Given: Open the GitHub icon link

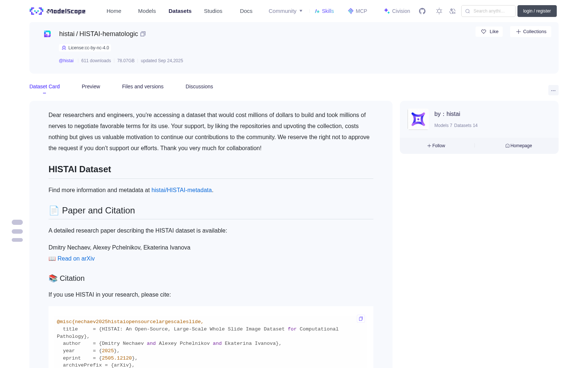Looking at the screenshot, I should click(422, 11).
